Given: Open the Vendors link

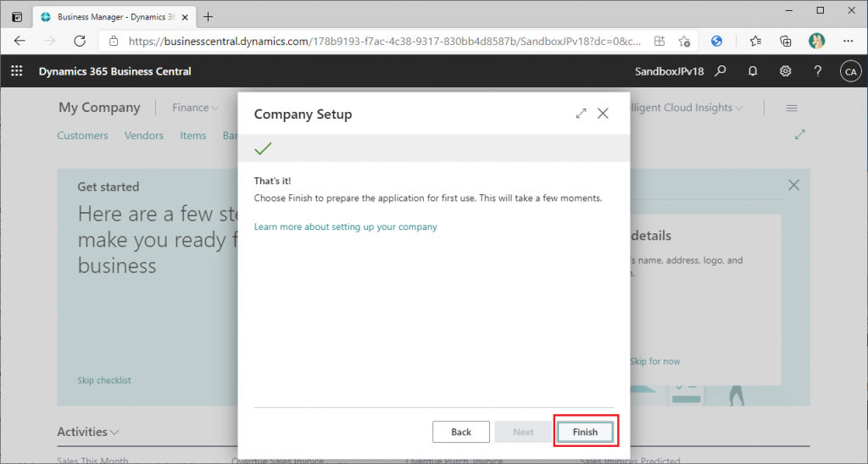Looking at the screenshot, I should pyautogui.click(x=144, y=136).
